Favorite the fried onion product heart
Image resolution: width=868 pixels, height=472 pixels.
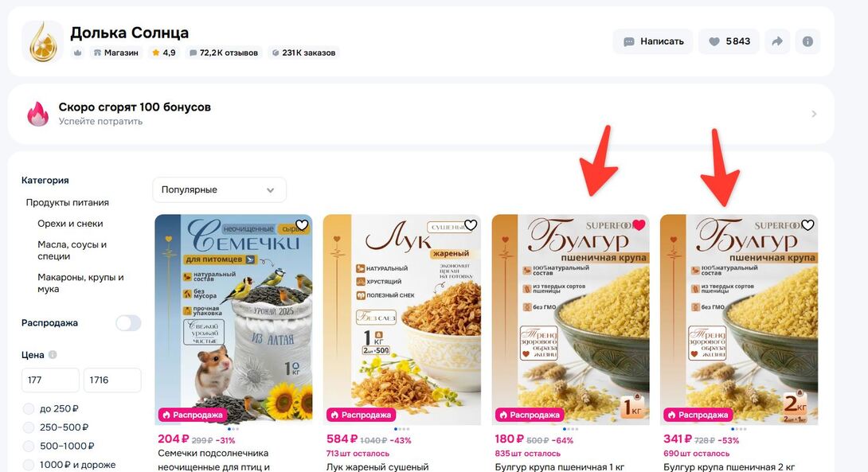pos(471,224)
